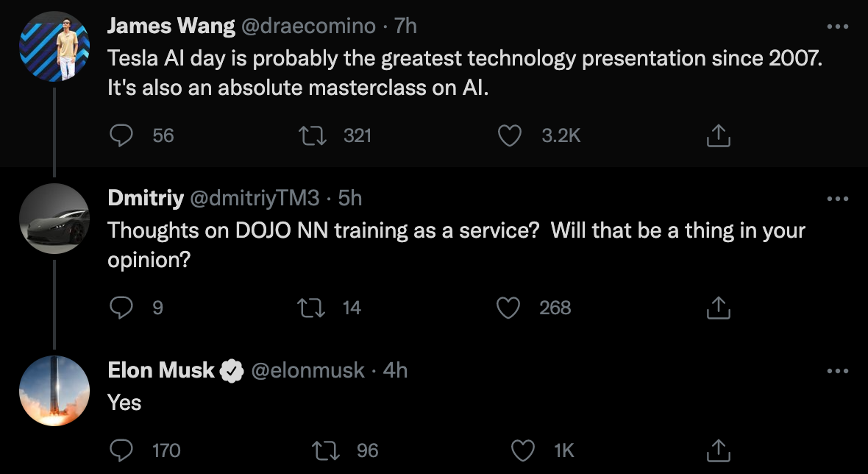This screenshot has height=474, width=868.
Task: Reply to Dmitriy's DOJO question
Action: point(121,308)
